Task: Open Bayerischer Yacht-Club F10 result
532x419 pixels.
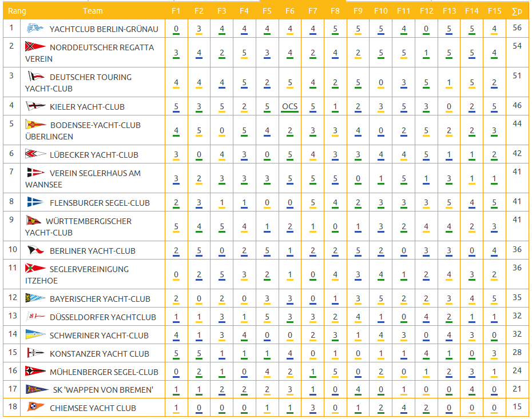Action: tap(380, 298)
